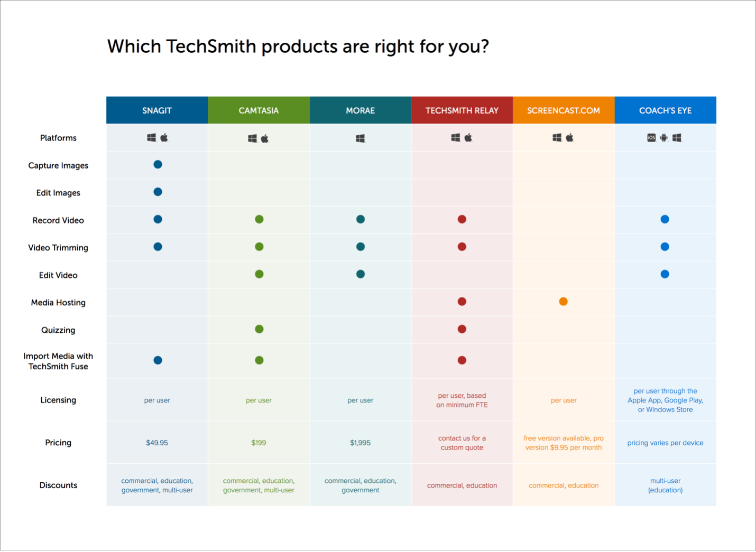Click Snagit's Capture Images dot

(x=158, y=165)
